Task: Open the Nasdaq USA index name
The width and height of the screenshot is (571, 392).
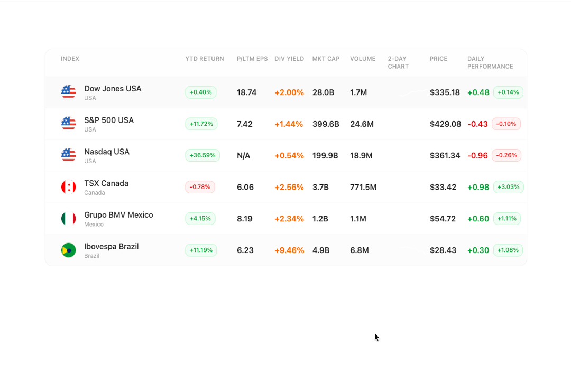Action: point(107,152)
